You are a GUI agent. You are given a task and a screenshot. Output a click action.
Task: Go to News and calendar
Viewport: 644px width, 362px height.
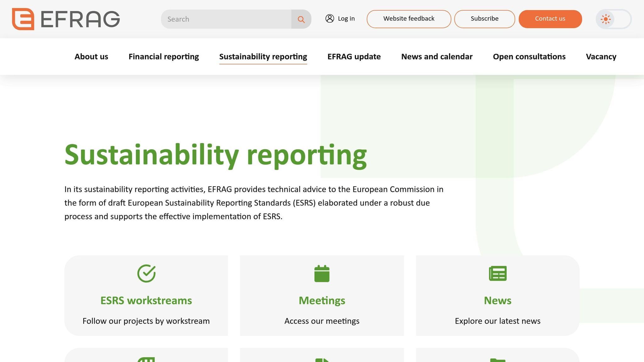pos(436,57)
